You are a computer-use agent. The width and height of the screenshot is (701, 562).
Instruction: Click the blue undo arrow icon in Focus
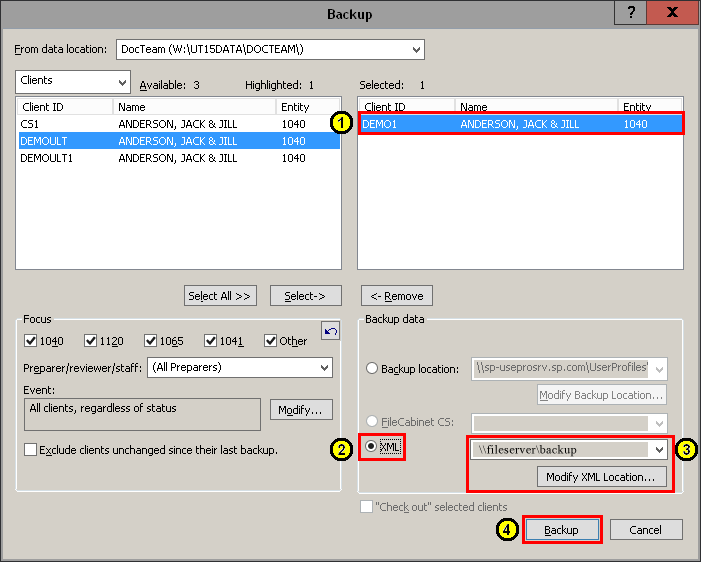[330, 331]
